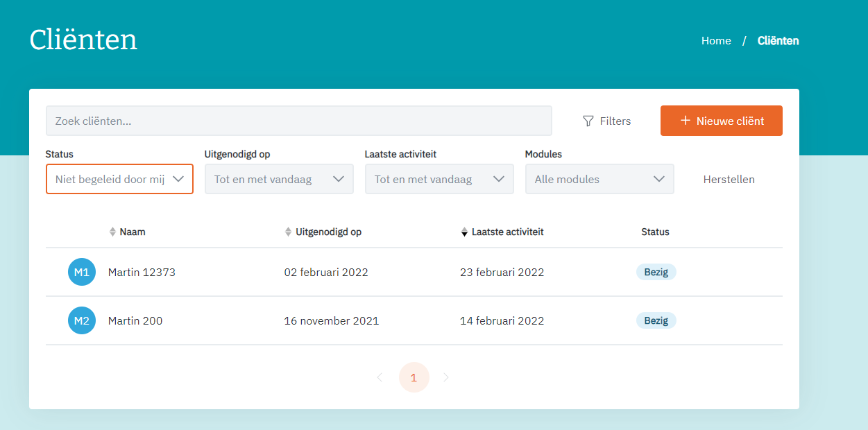Open the Uitgenodigd op filter dropdown

[279, 179]
